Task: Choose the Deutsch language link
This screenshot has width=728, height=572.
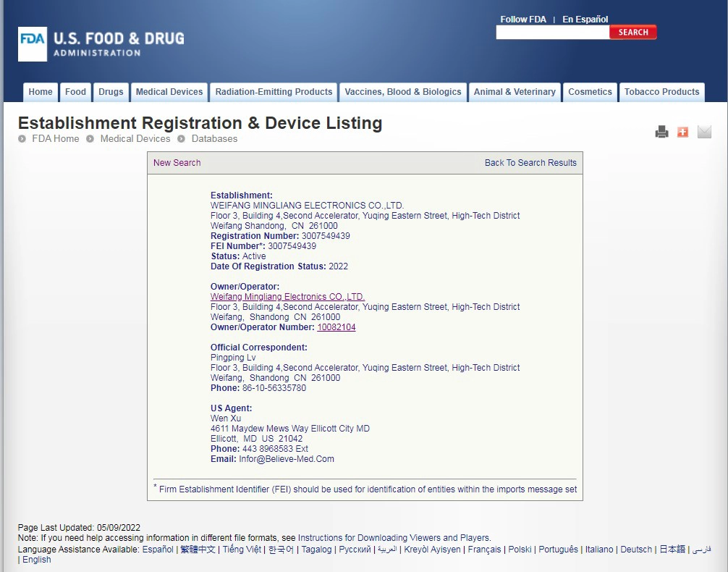Action: point(636,550)
